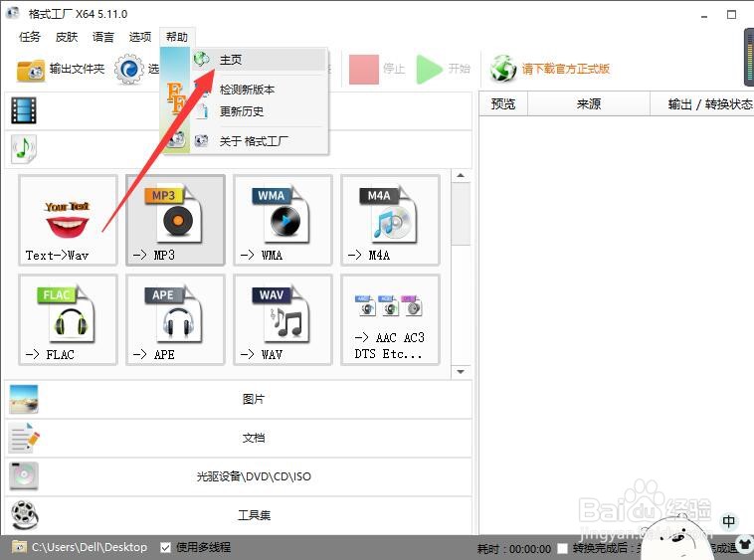Toggle the 使用多线程 checkbox
The height and width of the screenshot is (560, 754).
165,547
